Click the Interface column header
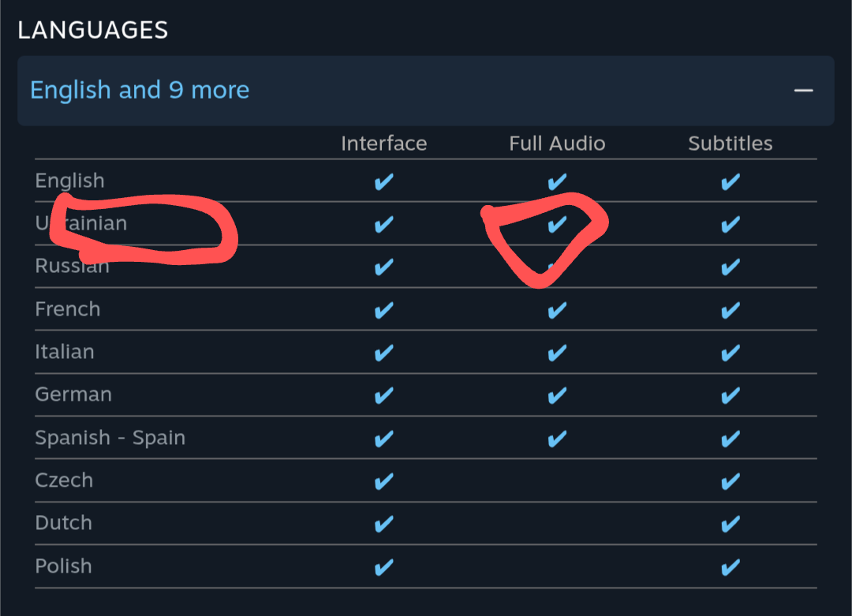Image resolution: width=852 pixels, height=616 pixels. pyautogui.click(x=383, y=144)
